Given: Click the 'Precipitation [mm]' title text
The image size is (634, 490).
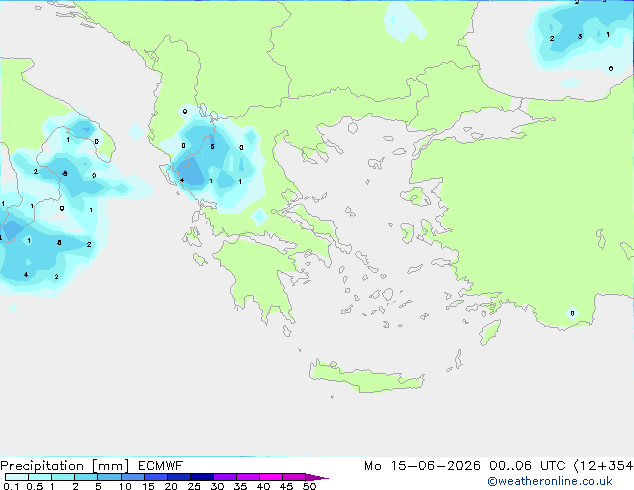Looking at the screenshot, I should 65,466.
